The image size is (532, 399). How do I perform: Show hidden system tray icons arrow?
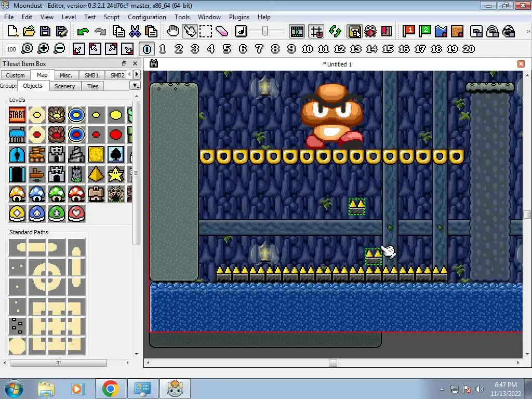click(x=442, y=389)
